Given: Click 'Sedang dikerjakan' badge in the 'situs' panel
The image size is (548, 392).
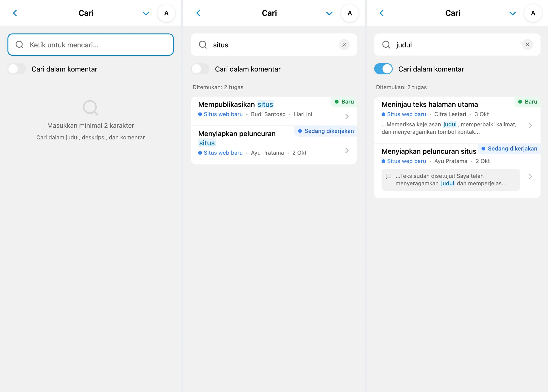Looking at the screenshot, I should point(326,131).
